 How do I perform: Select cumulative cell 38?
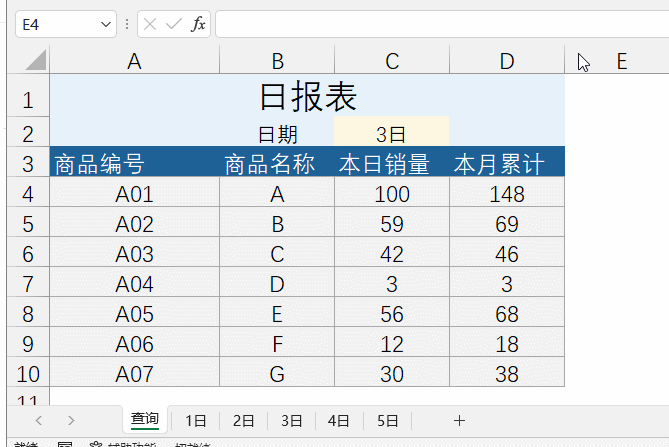[507, 372]
